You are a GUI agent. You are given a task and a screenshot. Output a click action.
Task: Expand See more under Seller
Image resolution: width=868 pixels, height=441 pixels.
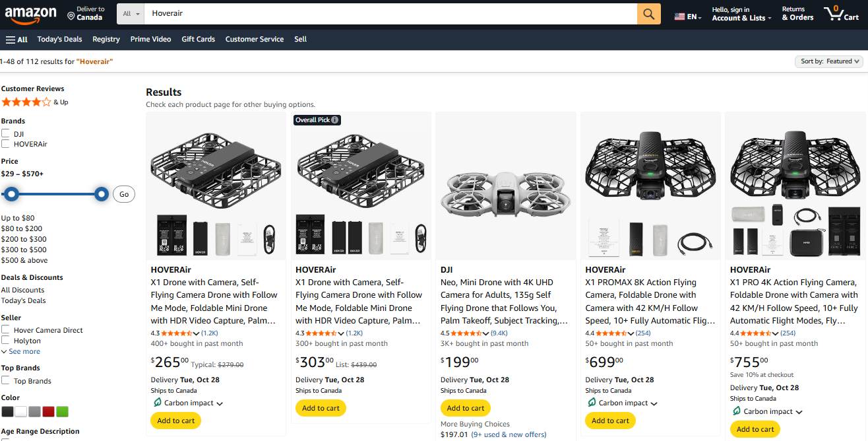(x=21, y=352)
